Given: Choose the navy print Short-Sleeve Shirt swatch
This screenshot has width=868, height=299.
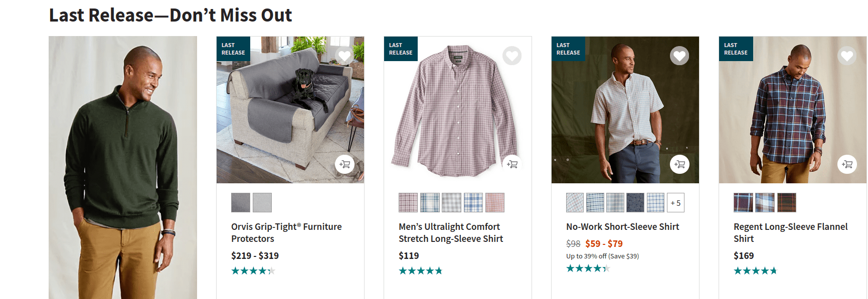Looking at the screenshot, I should coord(635,203).
